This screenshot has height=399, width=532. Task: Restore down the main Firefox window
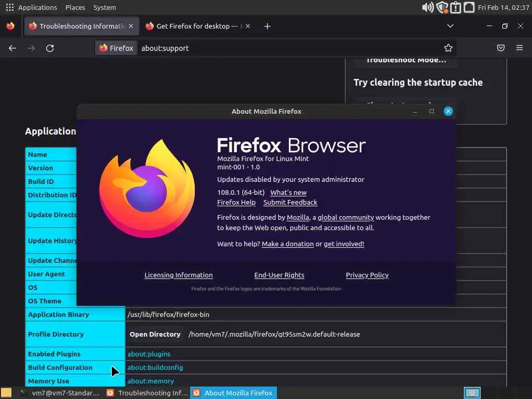[505, 26]
